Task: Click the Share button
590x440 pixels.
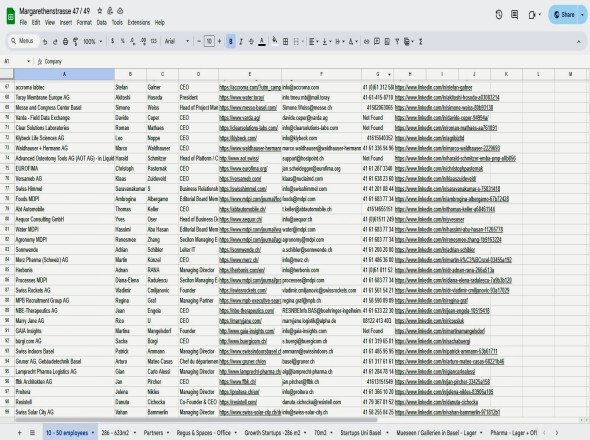Action: [564, 15]
